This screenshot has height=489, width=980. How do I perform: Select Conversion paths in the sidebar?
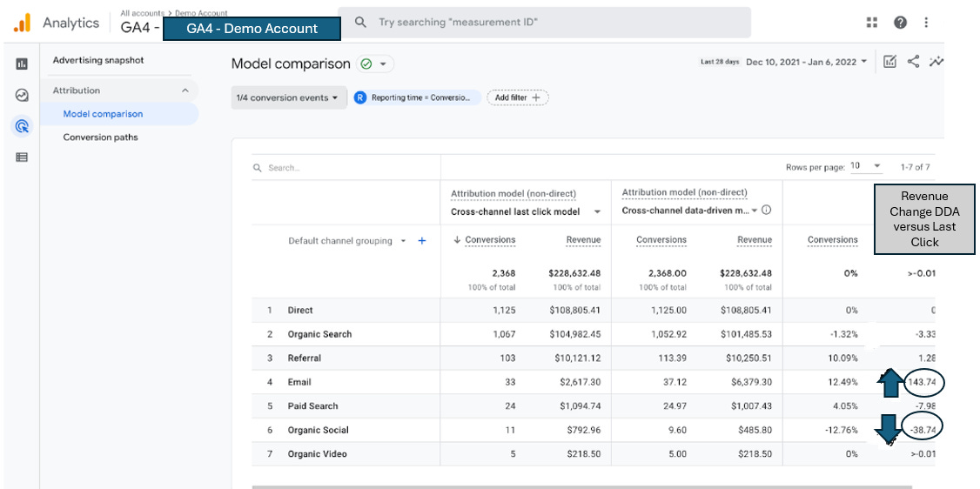point(100,137)
